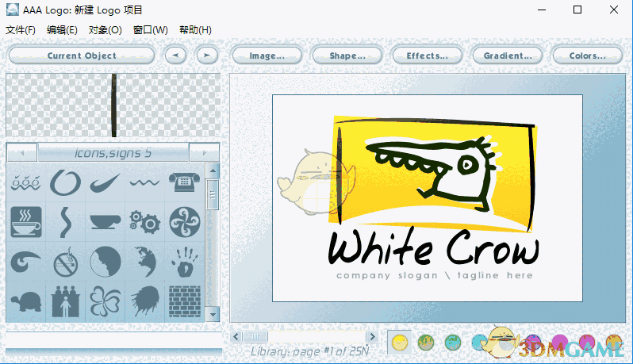Select the no-smoking sign icon
The image size is (633, 364).
coord(65,262)
